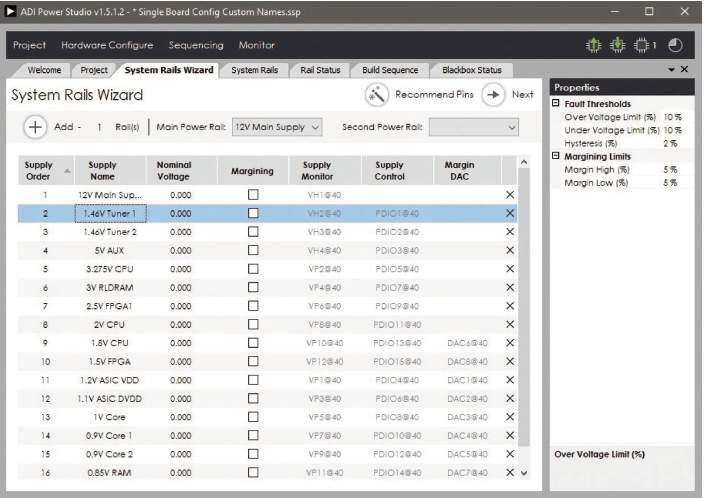Check Margining for 1V Core rail
Image resolution: width=704 pixels, height=498 pixels.
252,417
